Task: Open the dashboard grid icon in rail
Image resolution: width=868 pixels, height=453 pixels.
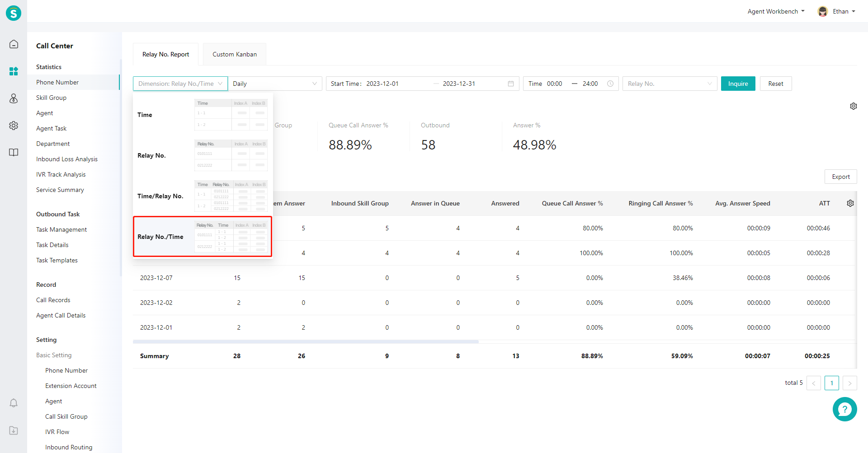Action: 14,71
